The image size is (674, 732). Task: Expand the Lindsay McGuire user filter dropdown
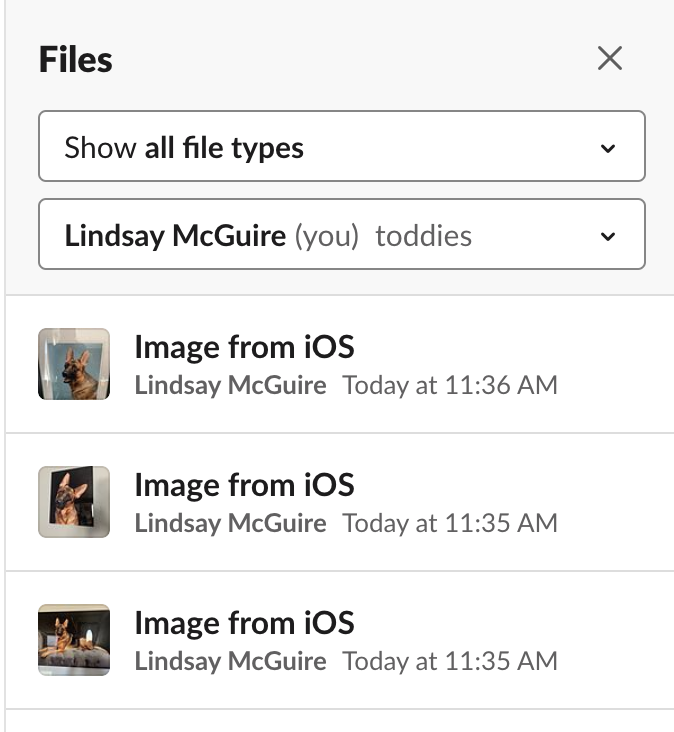tap(342, 234)
